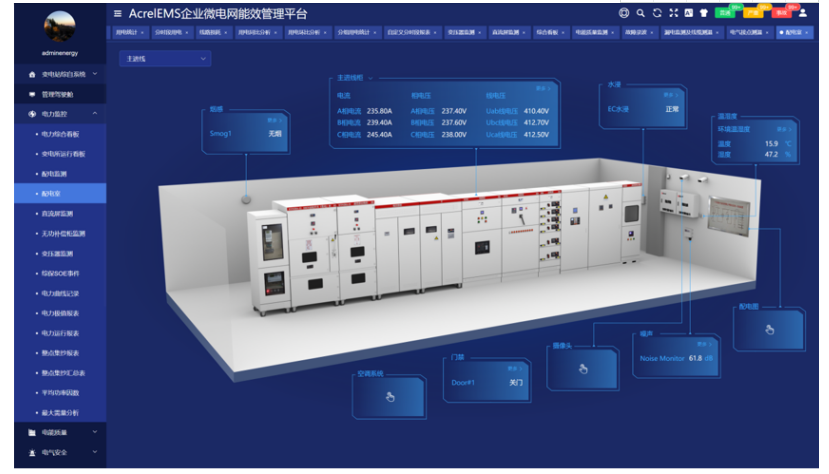Click the red alarm badge in header

(781, 13)
